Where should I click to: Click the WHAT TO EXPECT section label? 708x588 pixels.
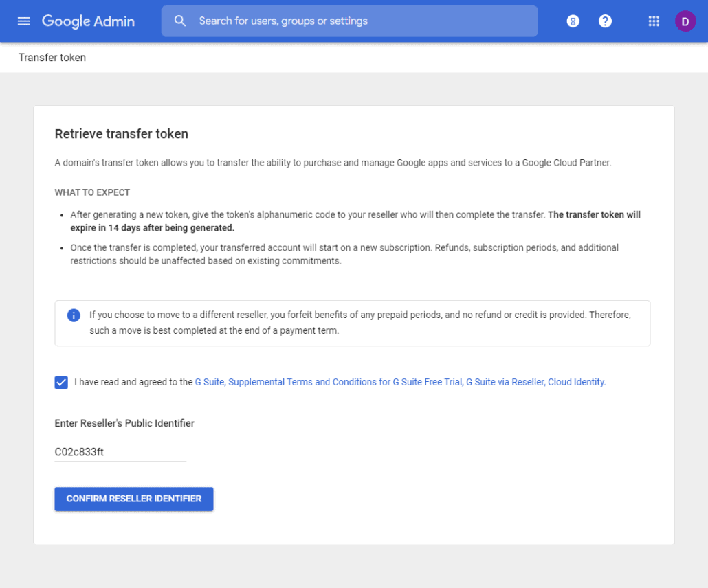point(92,192)
